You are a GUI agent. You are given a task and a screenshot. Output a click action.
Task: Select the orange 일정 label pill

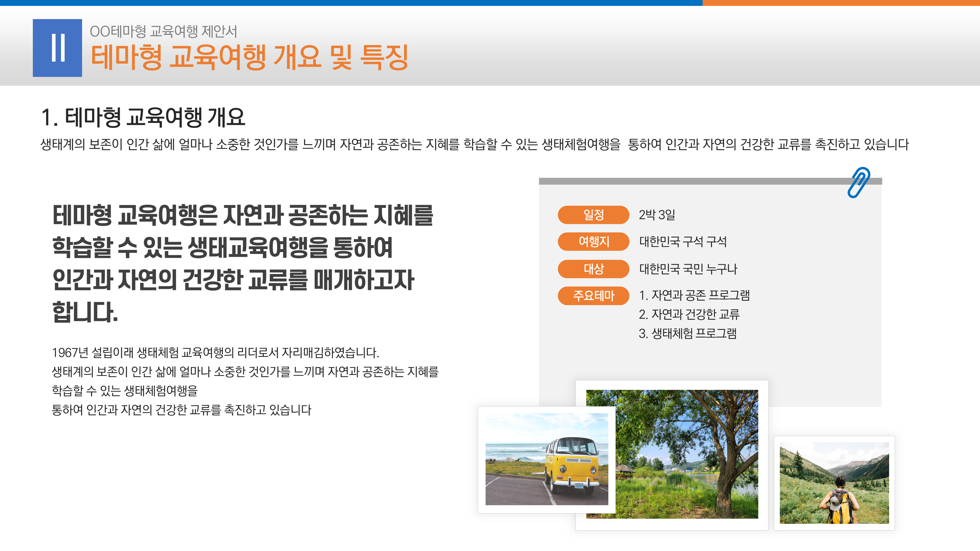click(x=593, y=215)
